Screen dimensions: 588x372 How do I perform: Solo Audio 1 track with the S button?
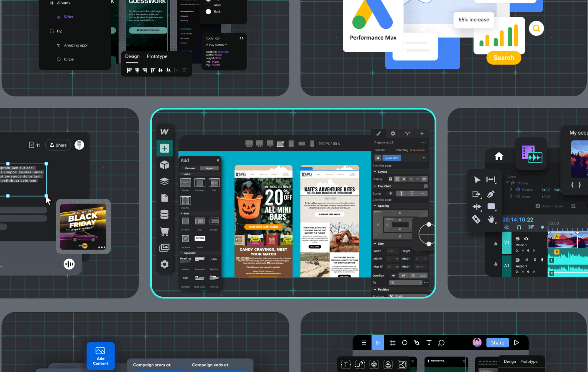coord(534,260)
